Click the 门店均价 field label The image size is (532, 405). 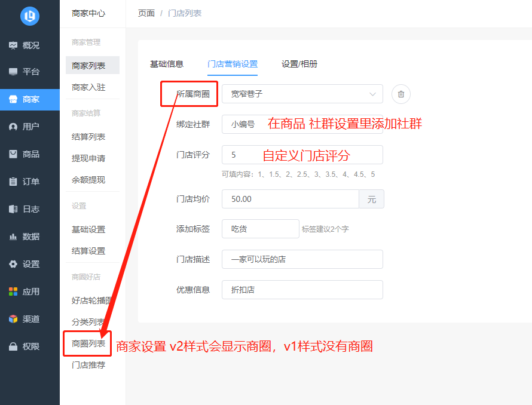(x=193, y=199)
